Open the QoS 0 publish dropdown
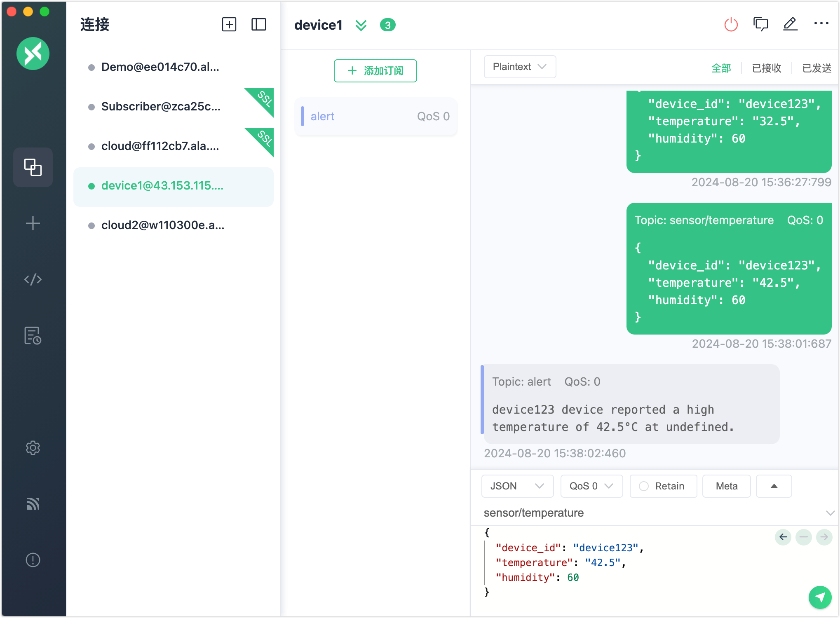This screenshot has height=618, width=840. (591, 486)
